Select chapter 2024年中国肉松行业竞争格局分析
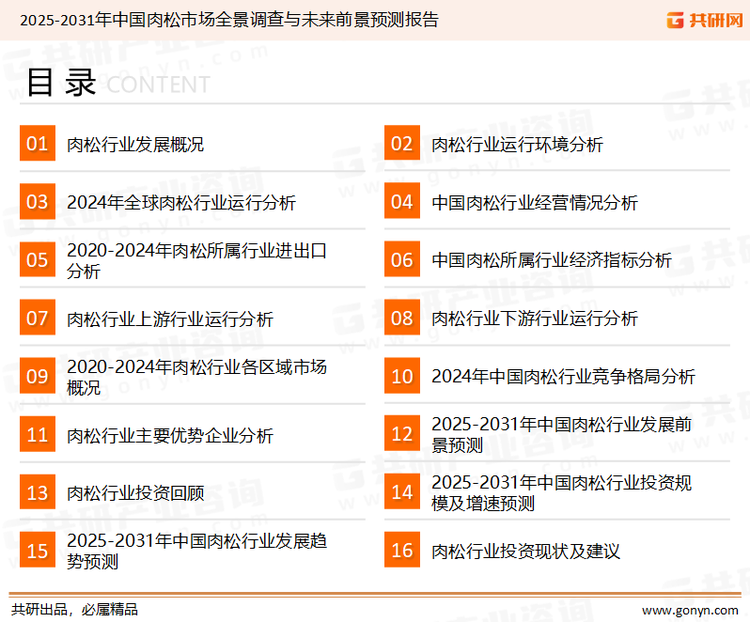750x622 pixels. pyautogui.click(x=563, y=376)
